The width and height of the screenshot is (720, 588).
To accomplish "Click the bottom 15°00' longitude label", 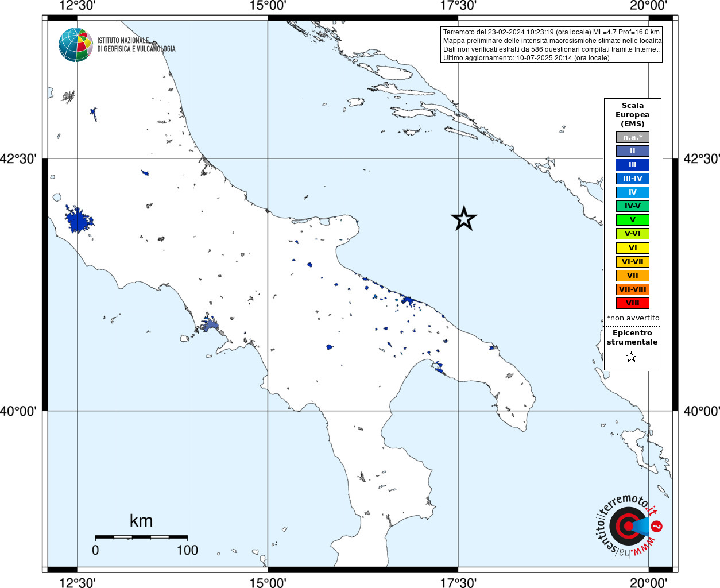I will pos(268,582).
